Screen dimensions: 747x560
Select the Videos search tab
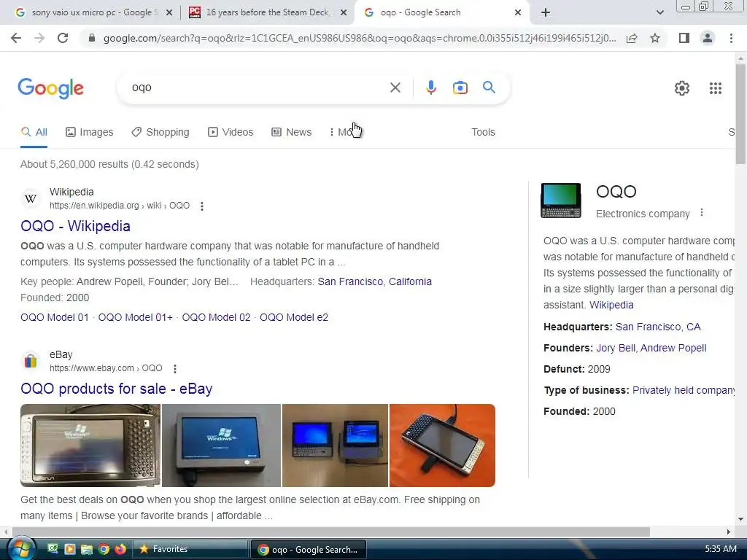[231, 132]
